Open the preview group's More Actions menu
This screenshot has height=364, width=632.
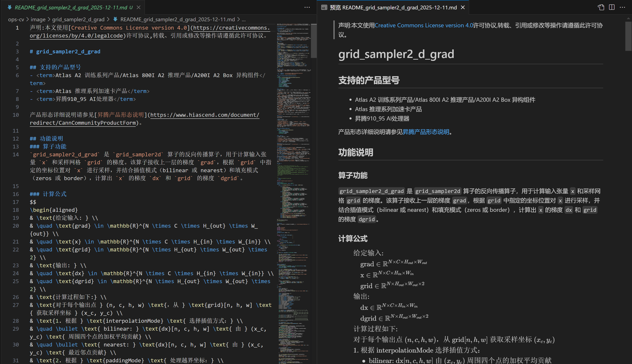pyautogui.click(x=622, y=7)
